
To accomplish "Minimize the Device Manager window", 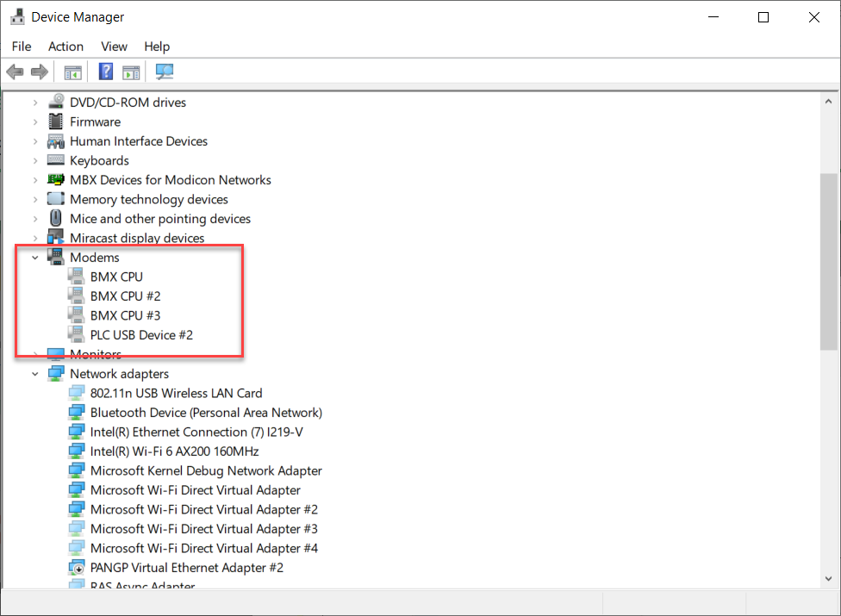I will pyautogui.click(x=713, y=17).
